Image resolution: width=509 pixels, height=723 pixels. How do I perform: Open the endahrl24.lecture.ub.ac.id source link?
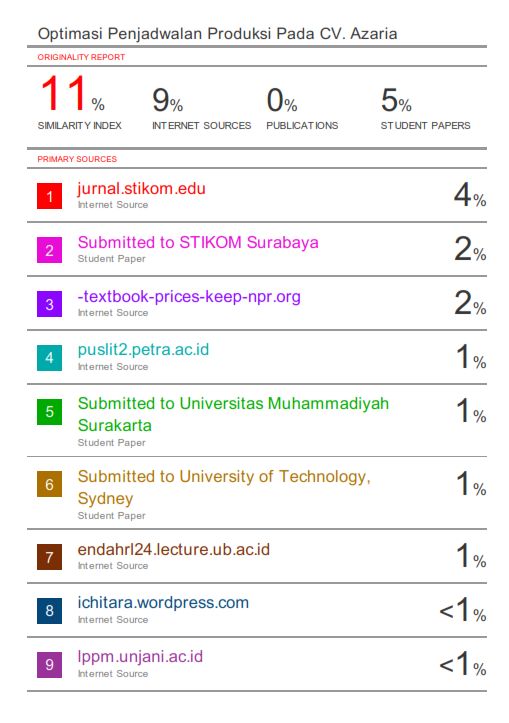point(174,550)
